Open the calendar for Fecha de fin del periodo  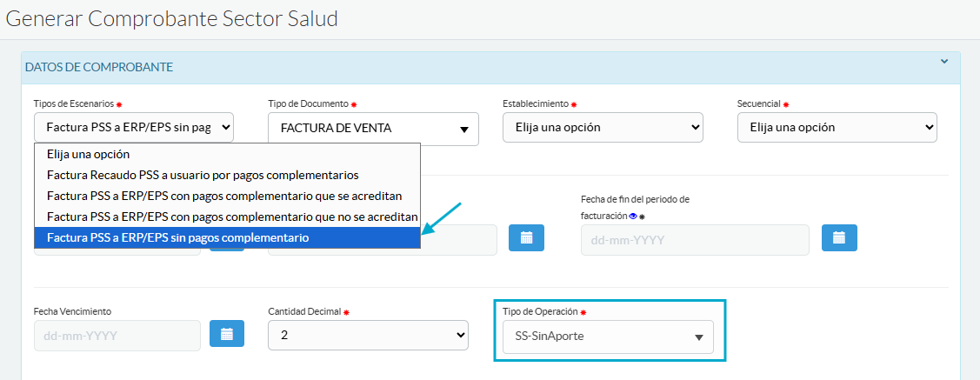(x=839, y=237)
